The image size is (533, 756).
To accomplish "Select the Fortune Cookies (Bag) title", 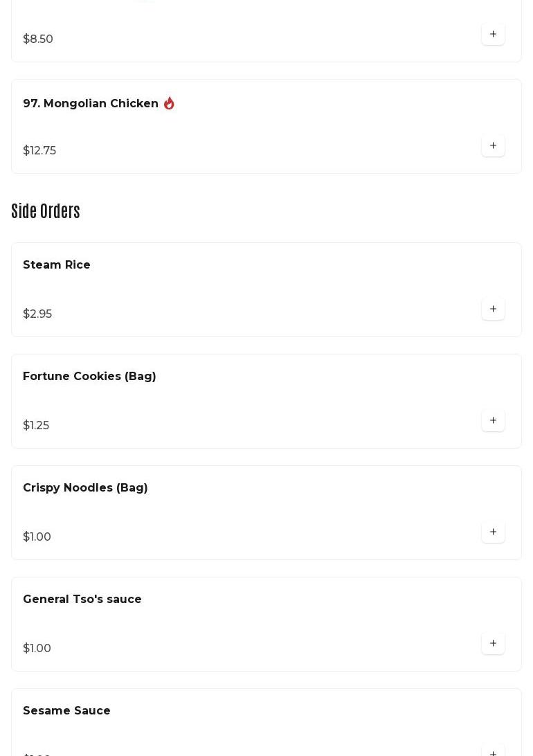I will coord(89,376).
